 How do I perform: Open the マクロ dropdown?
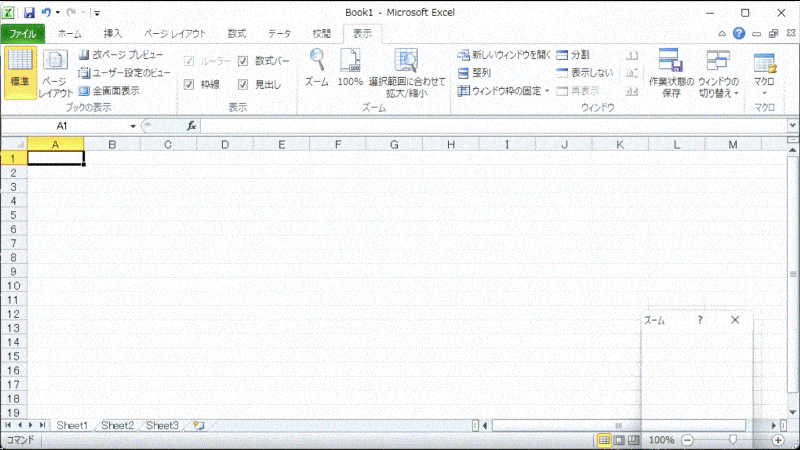764,72
